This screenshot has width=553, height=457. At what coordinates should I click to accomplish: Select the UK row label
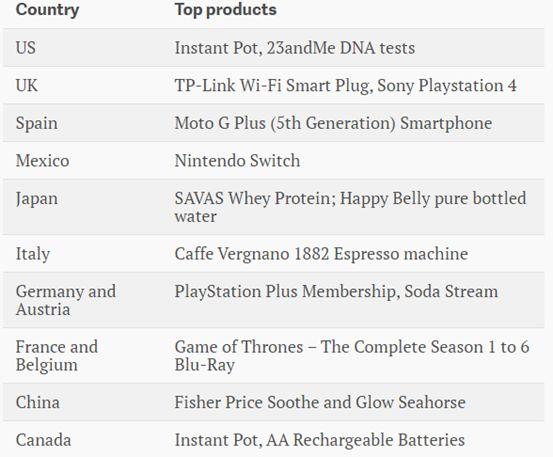(27, 85)
